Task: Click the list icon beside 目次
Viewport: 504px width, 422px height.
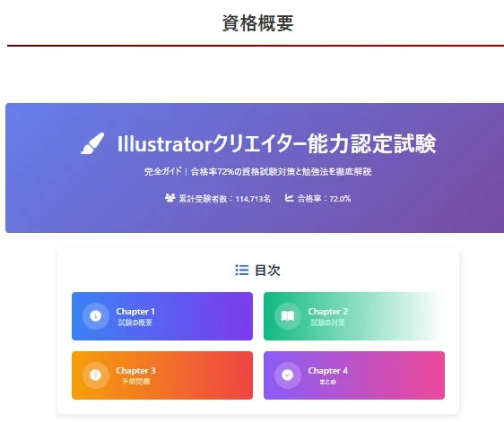Action: click(x=242, y=270)
